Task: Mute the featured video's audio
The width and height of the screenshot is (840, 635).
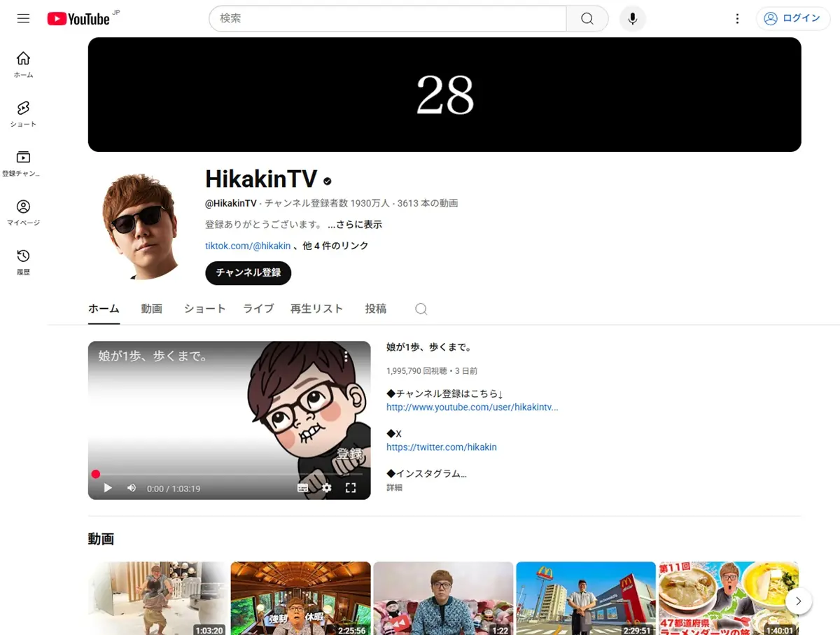Action: 131,488
